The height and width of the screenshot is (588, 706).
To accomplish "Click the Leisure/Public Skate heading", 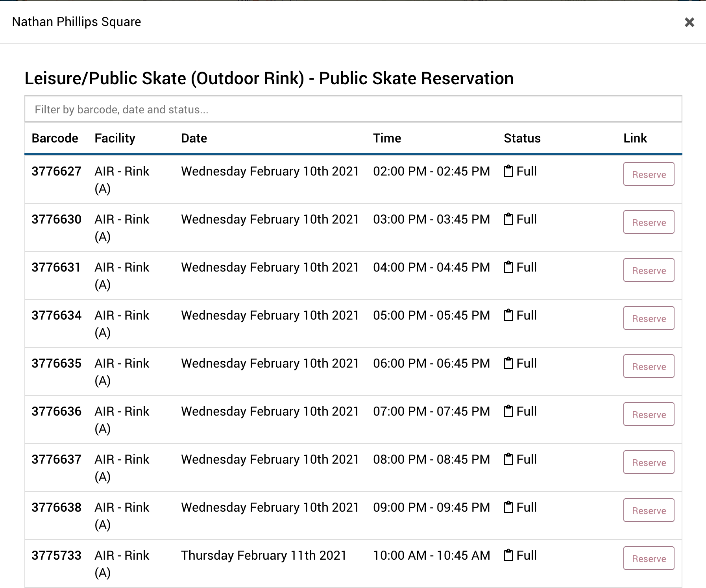I will point(269,78).
